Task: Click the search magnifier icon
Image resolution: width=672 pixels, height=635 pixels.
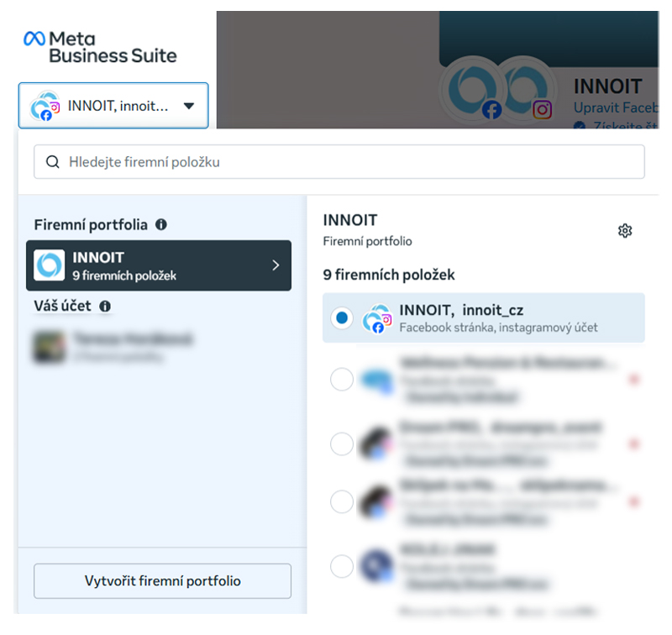Action: pyautogui.click(x=53, y=162)
